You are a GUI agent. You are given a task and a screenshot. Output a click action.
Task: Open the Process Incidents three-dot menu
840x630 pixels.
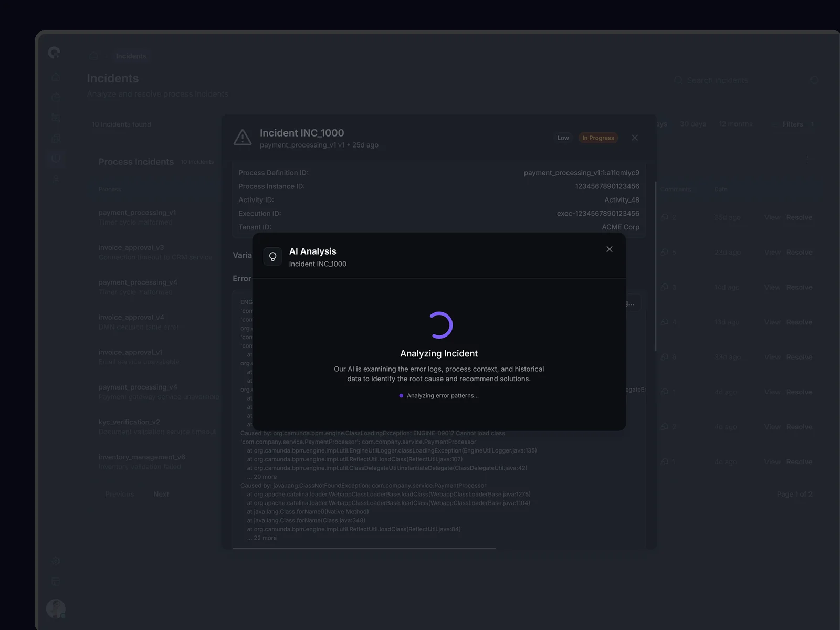pyautogui.click(x=808, y=159)
